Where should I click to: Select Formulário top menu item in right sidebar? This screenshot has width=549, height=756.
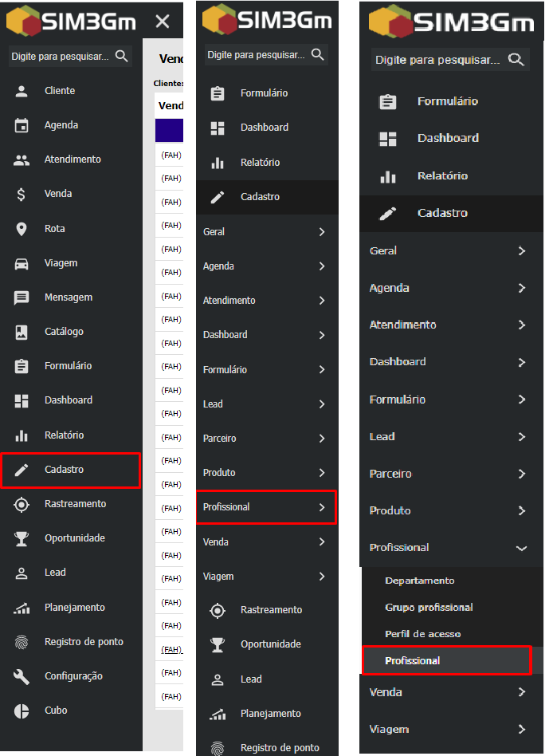coord(447,102)
